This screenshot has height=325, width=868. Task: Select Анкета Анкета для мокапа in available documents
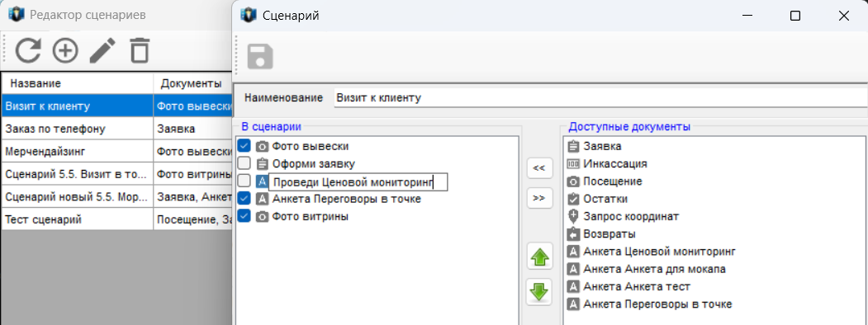click(654, 269)
